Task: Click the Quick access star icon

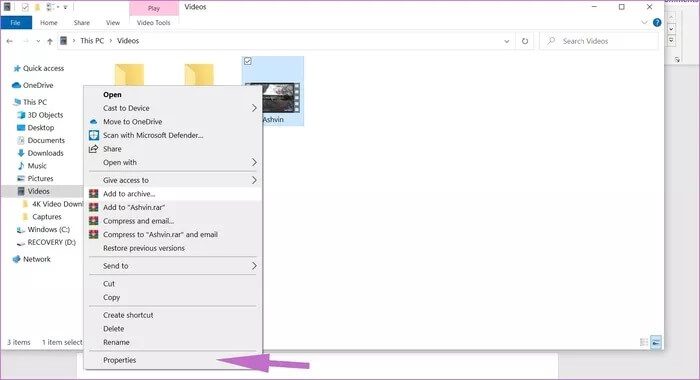Action: point(17,68)
